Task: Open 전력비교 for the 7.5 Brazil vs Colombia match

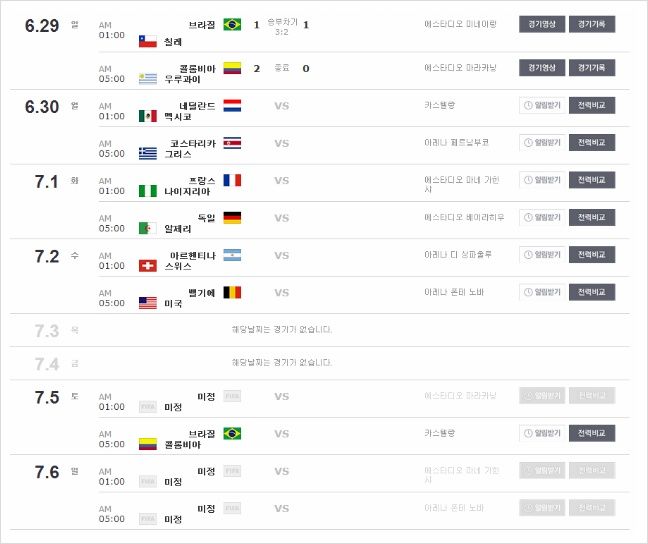Action: click(592, 433)
